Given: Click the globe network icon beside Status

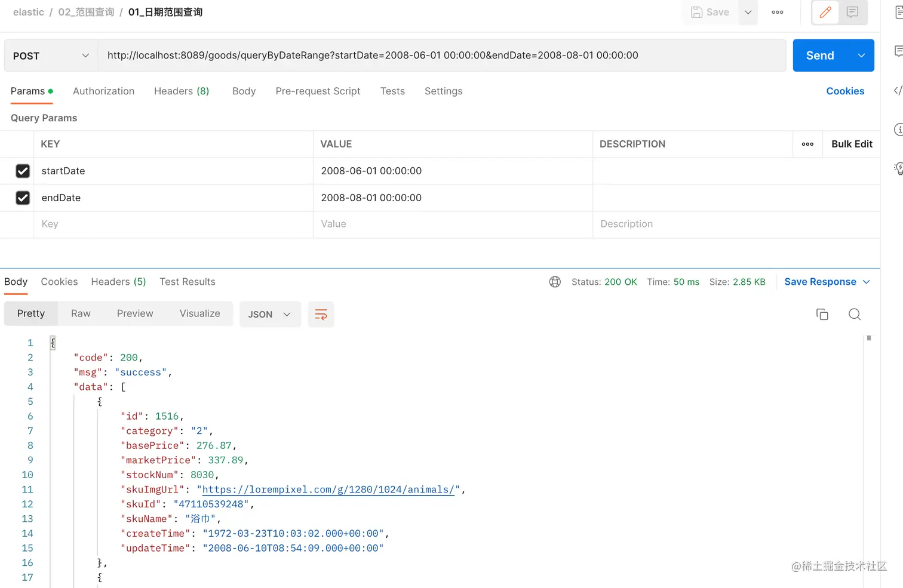Looking at the screenshot, I should point(555,282).
